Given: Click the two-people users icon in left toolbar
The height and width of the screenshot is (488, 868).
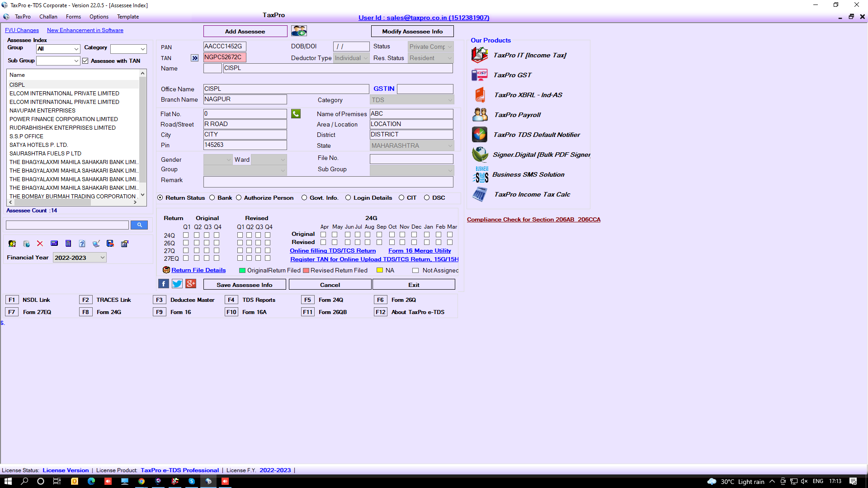Looking at the screenshot, I should [12, 244].
